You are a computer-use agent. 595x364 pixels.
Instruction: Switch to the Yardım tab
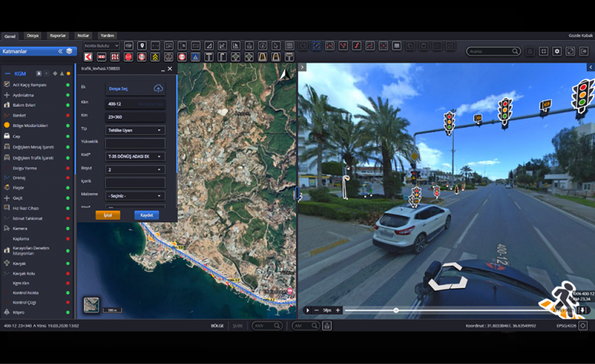tap(107, 36)
